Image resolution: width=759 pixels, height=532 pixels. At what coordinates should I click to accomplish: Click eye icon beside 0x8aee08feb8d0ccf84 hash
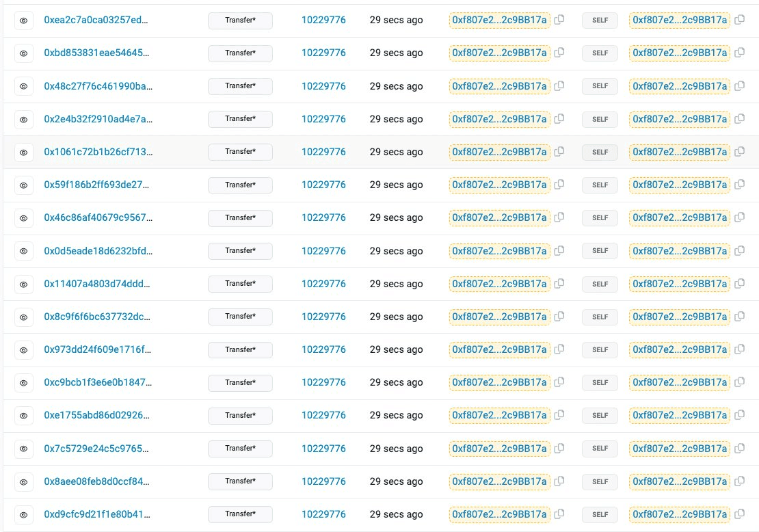pos(23,481)
